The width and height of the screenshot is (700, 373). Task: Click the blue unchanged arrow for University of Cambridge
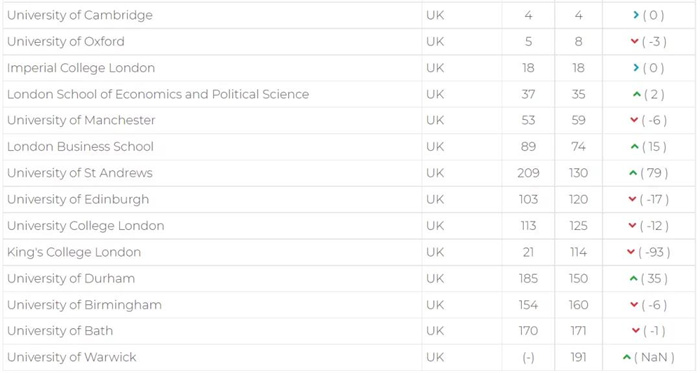tap(636, 15)
